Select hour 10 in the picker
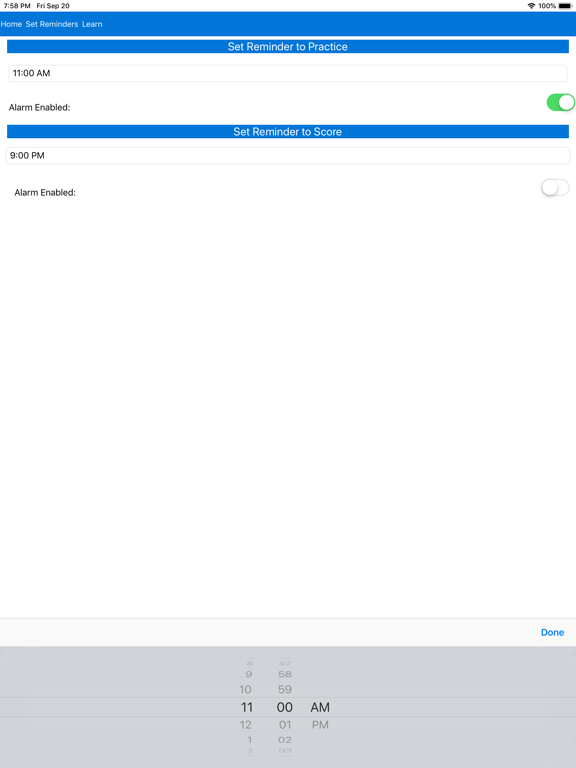 pos(245,690)
